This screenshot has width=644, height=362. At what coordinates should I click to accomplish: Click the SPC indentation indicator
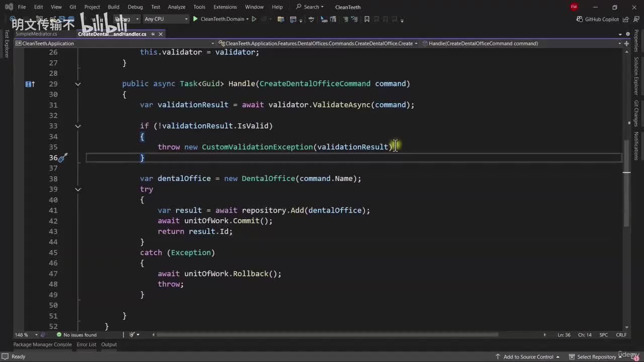tap(604, 335)
